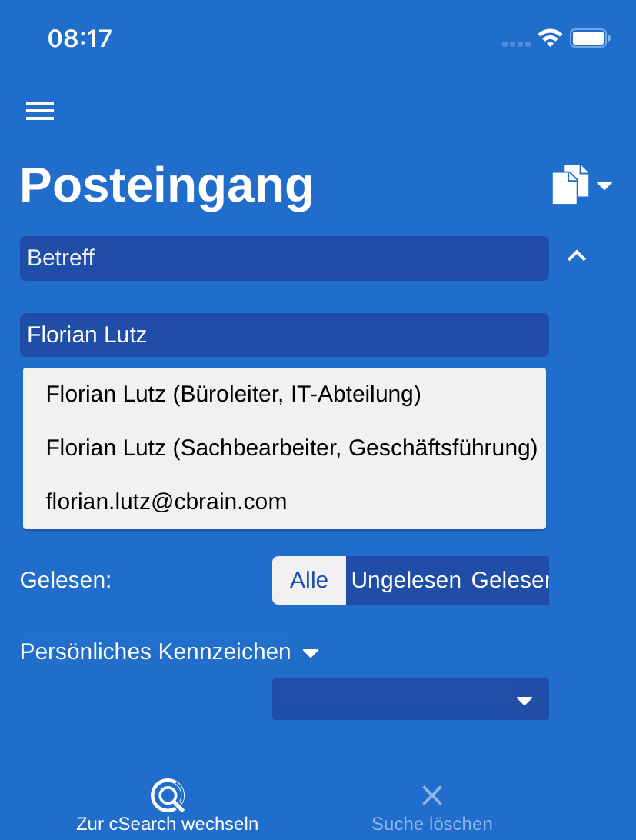This screenshot has height=840, width=636.
Task: Tap the battery indicator icon
Action: tap(589, 38)
